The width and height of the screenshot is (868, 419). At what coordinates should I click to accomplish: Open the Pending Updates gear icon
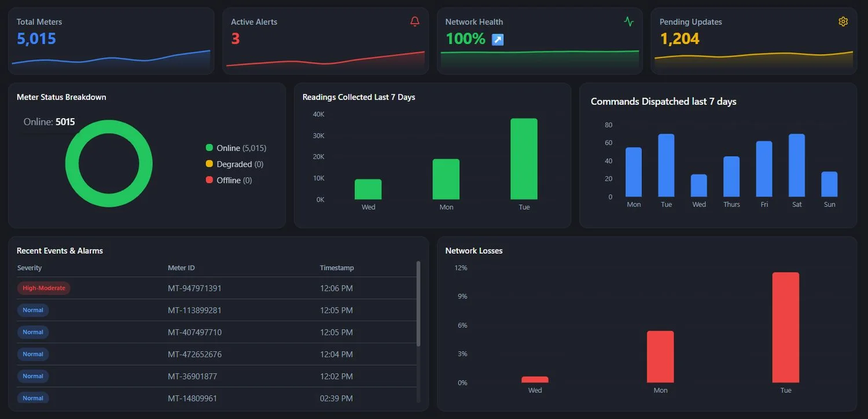tap(843, 21)
